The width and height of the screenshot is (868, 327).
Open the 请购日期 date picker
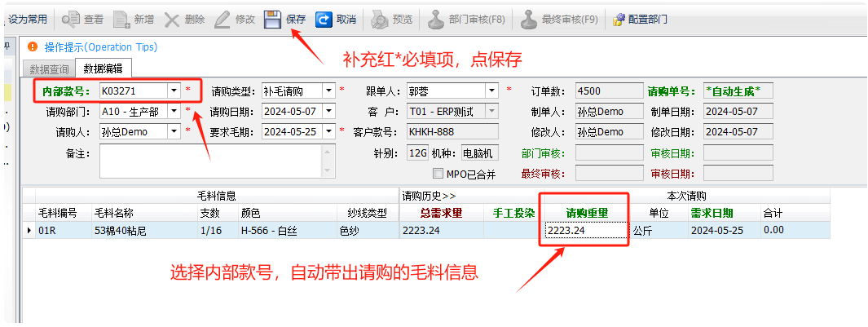point(328,112)
